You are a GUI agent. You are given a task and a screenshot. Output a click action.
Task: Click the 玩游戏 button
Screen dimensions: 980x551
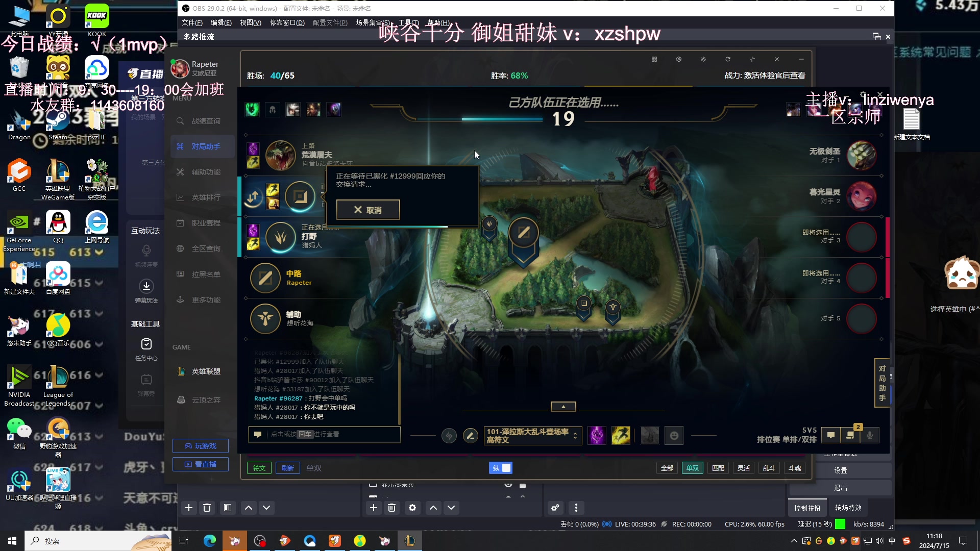pos(200,446)
